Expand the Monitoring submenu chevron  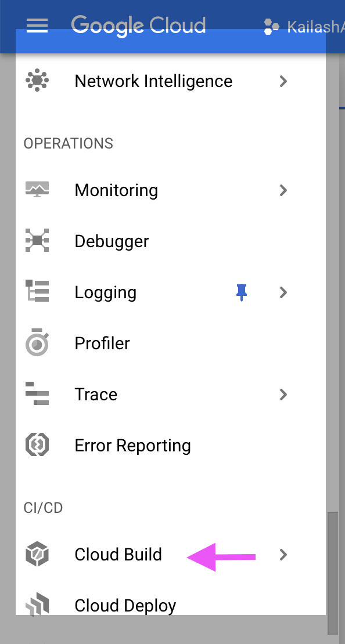tap(283, 190)
